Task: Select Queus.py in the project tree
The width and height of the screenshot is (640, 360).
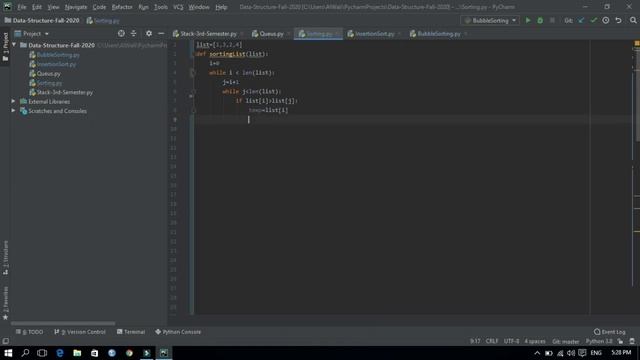Action: pyautogui.click(x=48, y=73)
